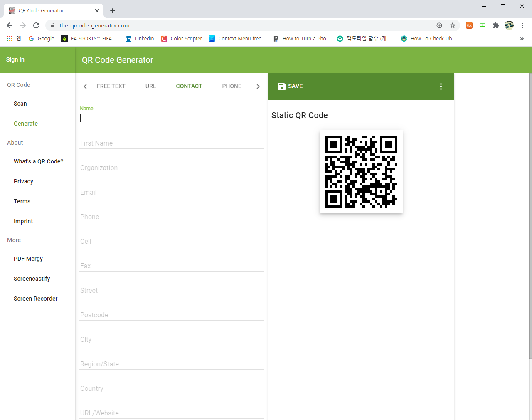Open the Google bookmark

click(x=42, y=38)
